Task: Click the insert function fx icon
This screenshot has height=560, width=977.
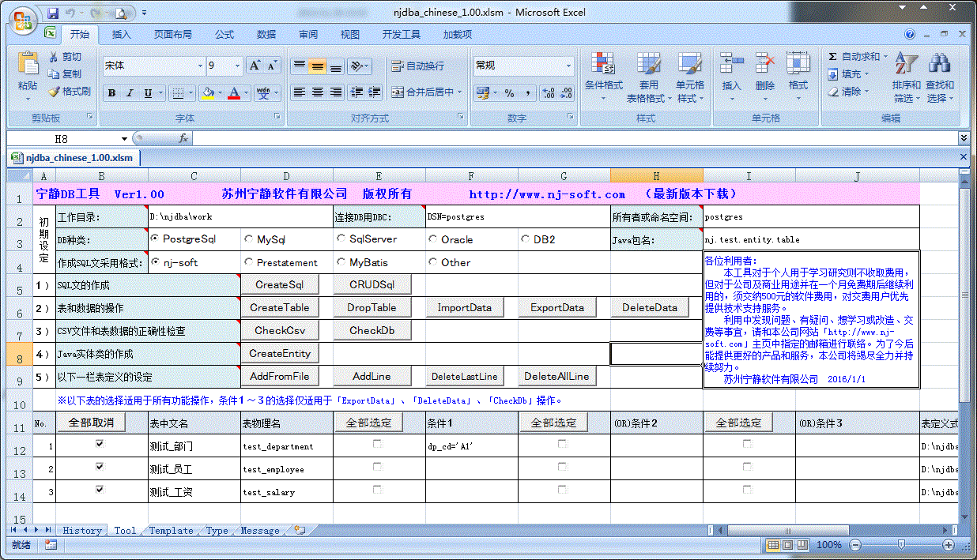Action: pyautogui.click(x=183, y=138)
